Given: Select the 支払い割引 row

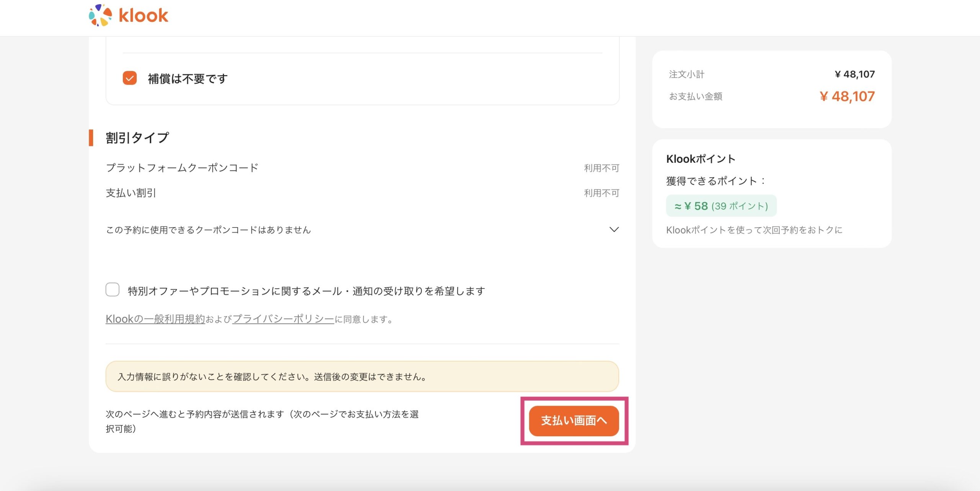Looking at the screenshot, I should click(x=362, y=193).
